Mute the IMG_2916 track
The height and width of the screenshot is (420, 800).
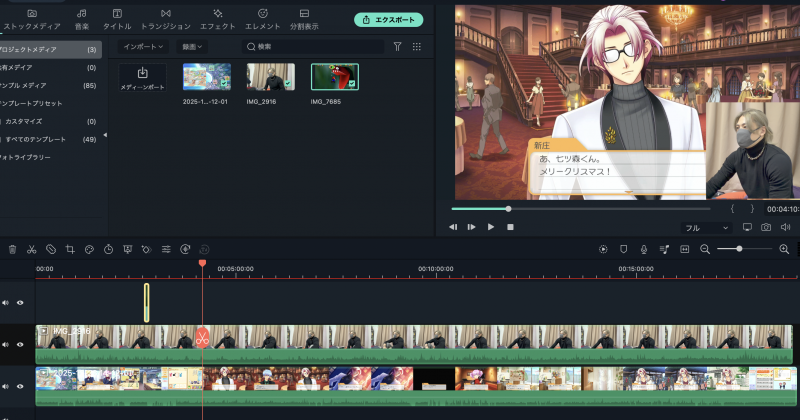6,344
